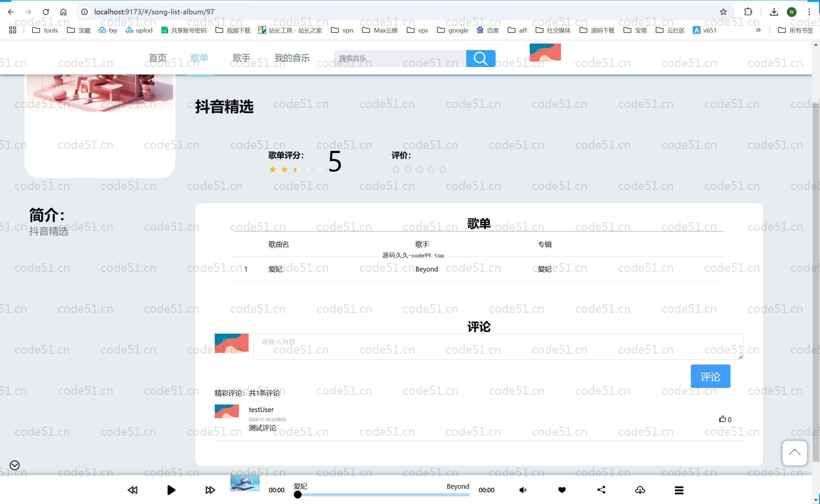Open the 源码下载 bookmark folder
820x504 pixels.
(597, 30)
